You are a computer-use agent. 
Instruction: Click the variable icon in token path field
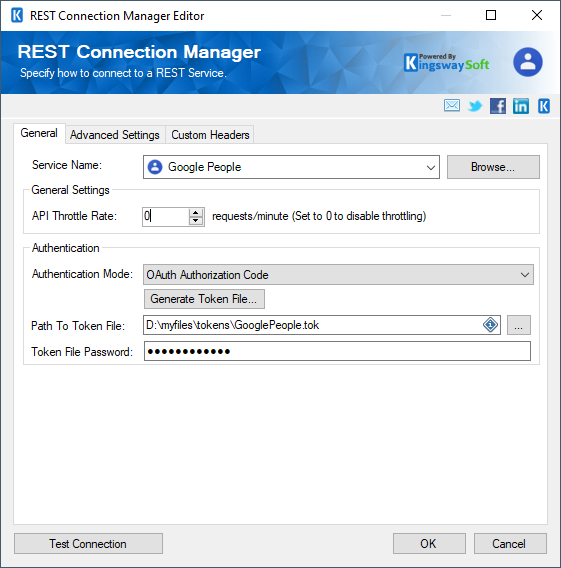[490, 325]
